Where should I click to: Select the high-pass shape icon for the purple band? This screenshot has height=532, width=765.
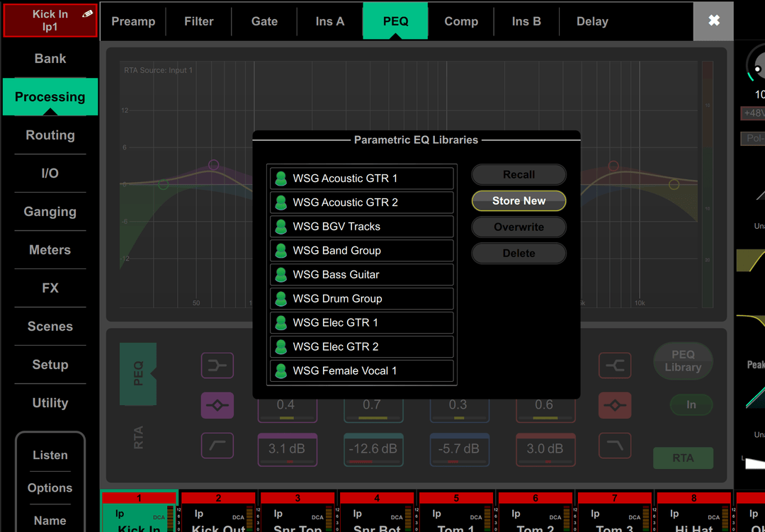pyautogui.click(x=217, y=446)
